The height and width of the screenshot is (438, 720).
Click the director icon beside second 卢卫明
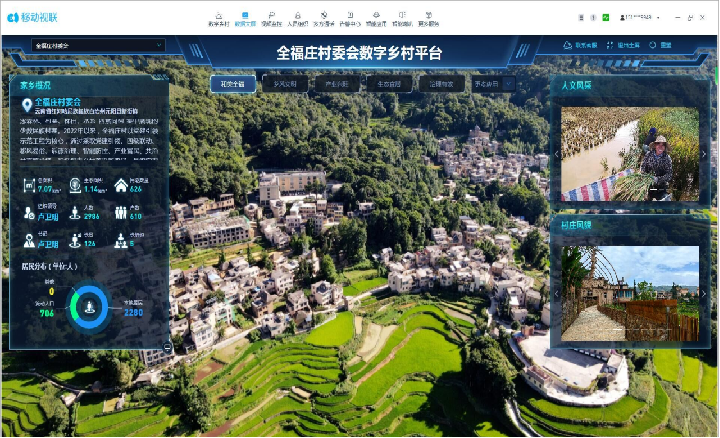pyautogui.click(x=29, y=241)
